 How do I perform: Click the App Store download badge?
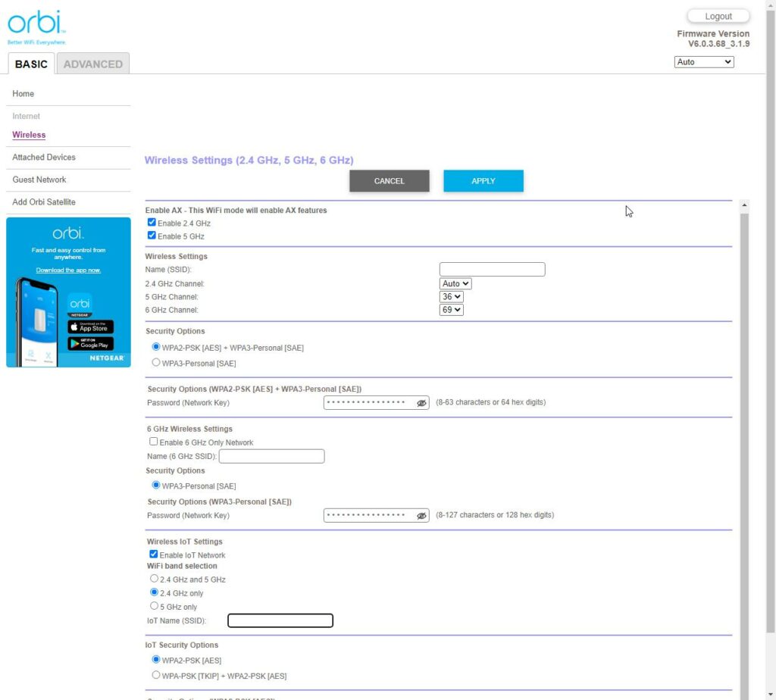90,327
